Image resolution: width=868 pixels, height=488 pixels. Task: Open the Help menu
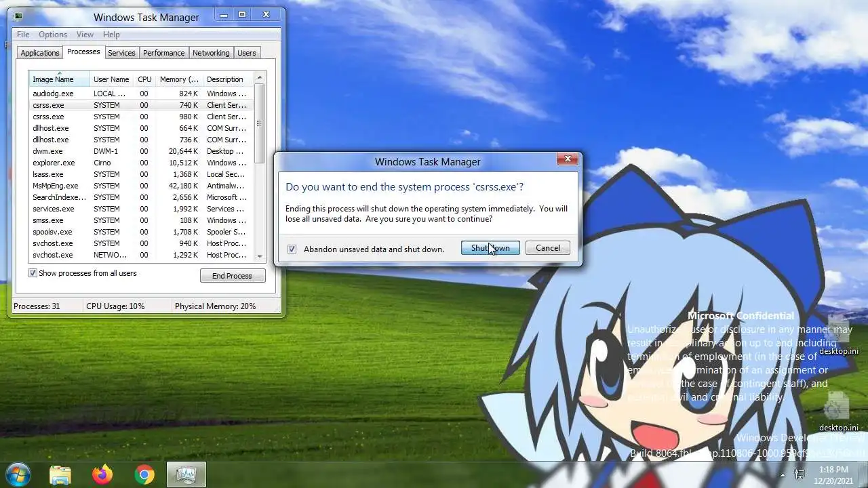[x=111, y=35]
